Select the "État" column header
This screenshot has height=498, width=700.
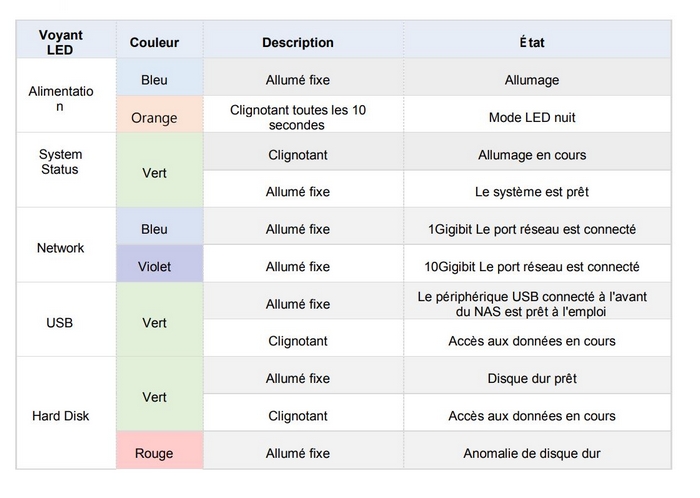tap(532, 43)
